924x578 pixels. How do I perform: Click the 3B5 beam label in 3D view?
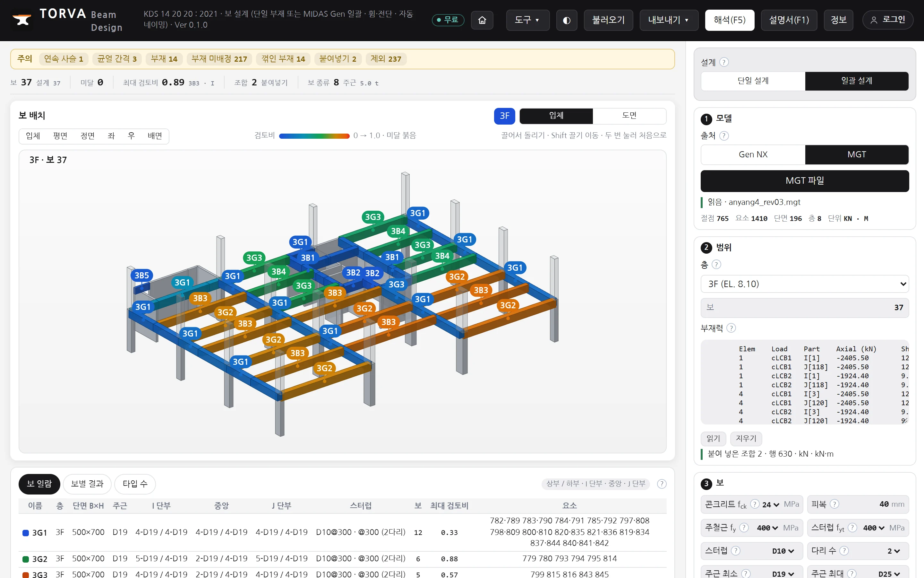click(x=142, y=275)
